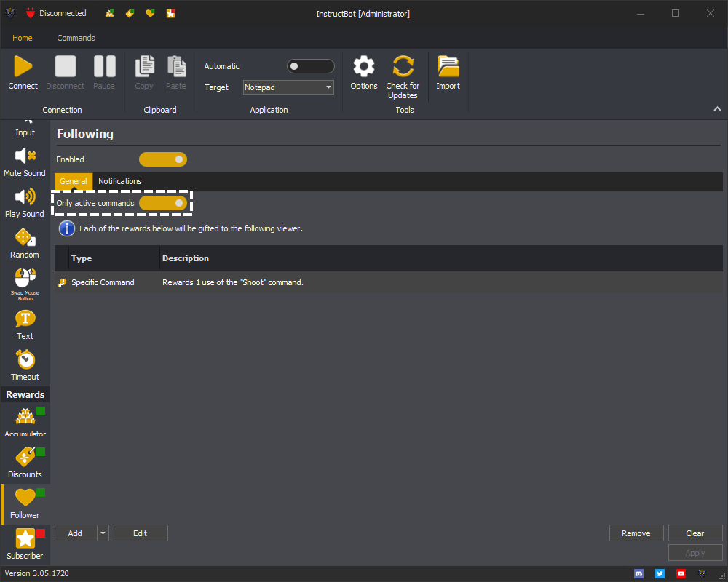Click the Clear button
This screenshot has width=728, height=582.
pyautogui.click(x=695, y=533)
